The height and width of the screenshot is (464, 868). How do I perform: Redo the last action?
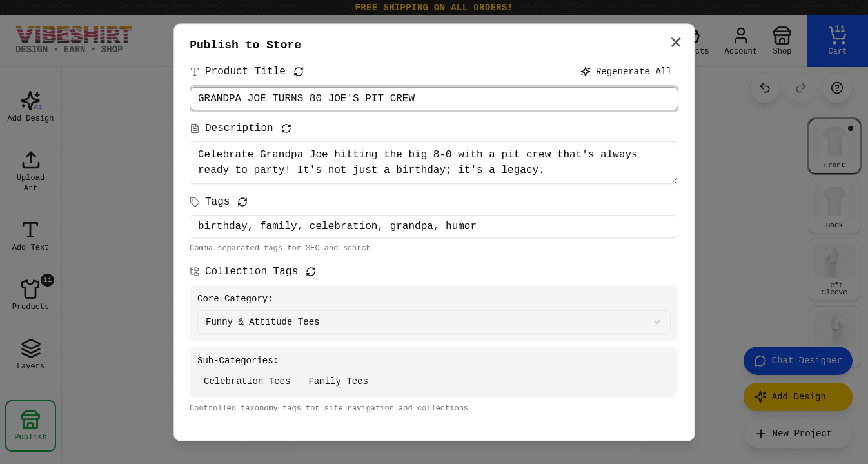(x=801, y=88)
